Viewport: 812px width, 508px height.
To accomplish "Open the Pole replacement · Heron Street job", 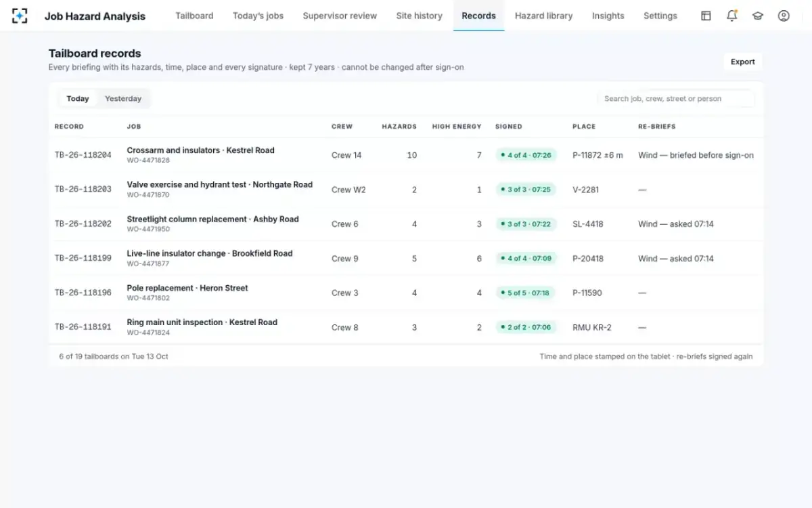I will point(187,288).
